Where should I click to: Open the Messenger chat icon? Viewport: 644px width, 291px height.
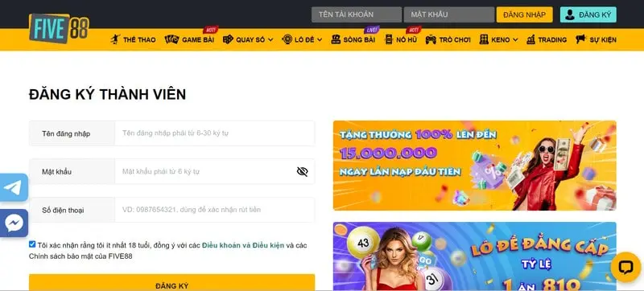click(14, 223)
